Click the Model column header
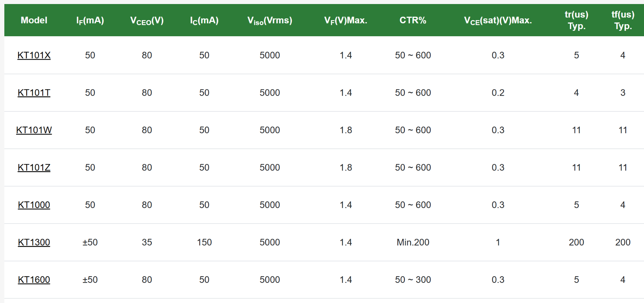The height and width of the screenshot is (303, 644). click(x=34, y=20)
